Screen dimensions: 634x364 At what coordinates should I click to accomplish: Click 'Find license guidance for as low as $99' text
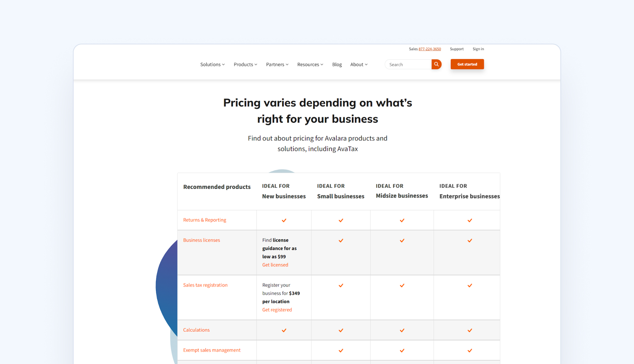[279, 248]
